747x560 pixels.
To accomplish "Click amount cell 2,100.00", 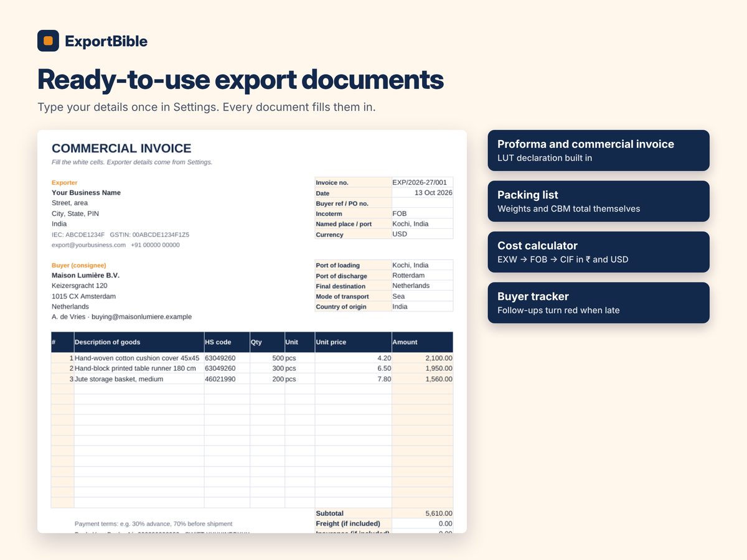I will click(422, 358).
